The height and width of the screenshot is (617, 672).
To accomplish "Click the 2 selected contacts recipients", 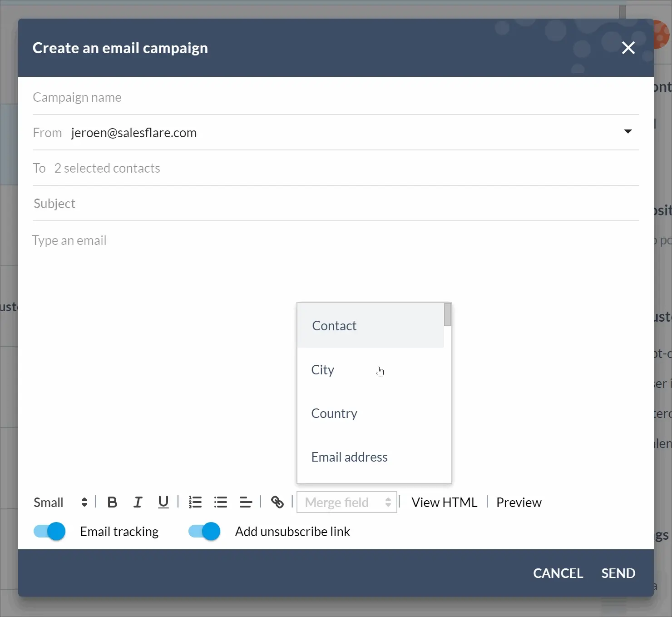I will point(107,168).
